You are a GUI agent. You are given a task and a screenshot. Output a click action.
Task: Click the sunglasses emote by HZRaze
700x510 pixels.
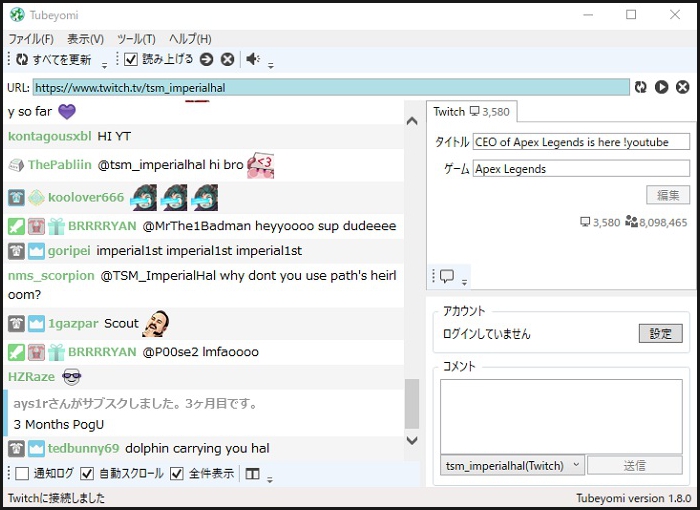tap(72, 377)
